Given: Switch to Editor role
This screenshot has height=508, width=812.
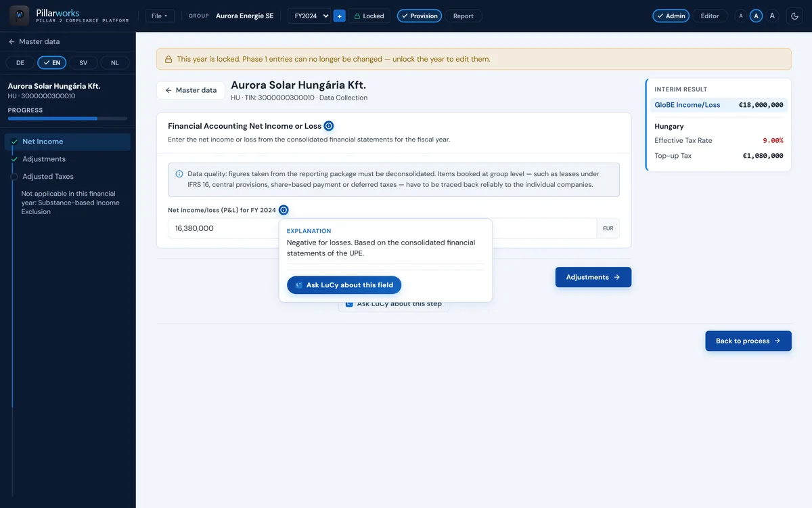Looking at the screenshot, I should 710,16.
